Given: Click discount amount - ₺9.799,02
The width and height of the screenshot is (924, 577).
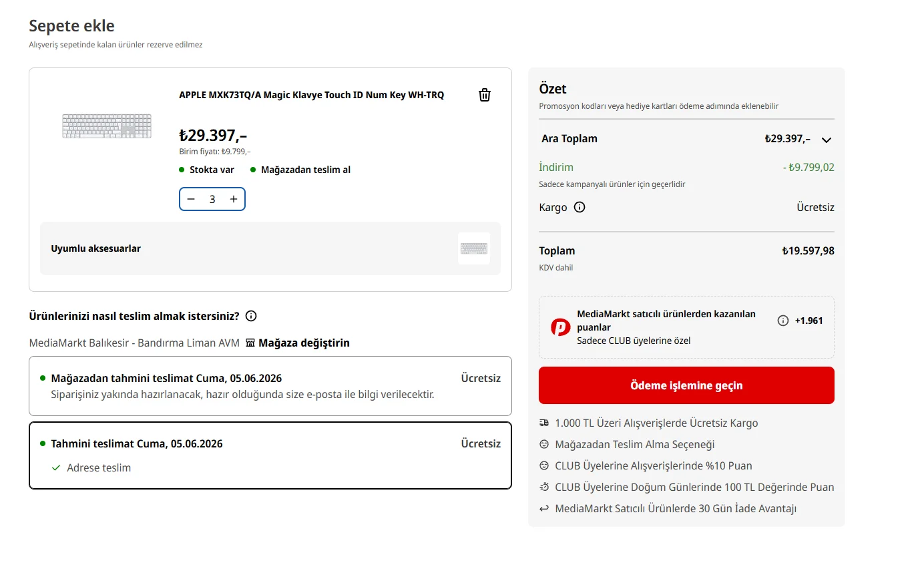Looking at the screenshot, I should (808, 167).
